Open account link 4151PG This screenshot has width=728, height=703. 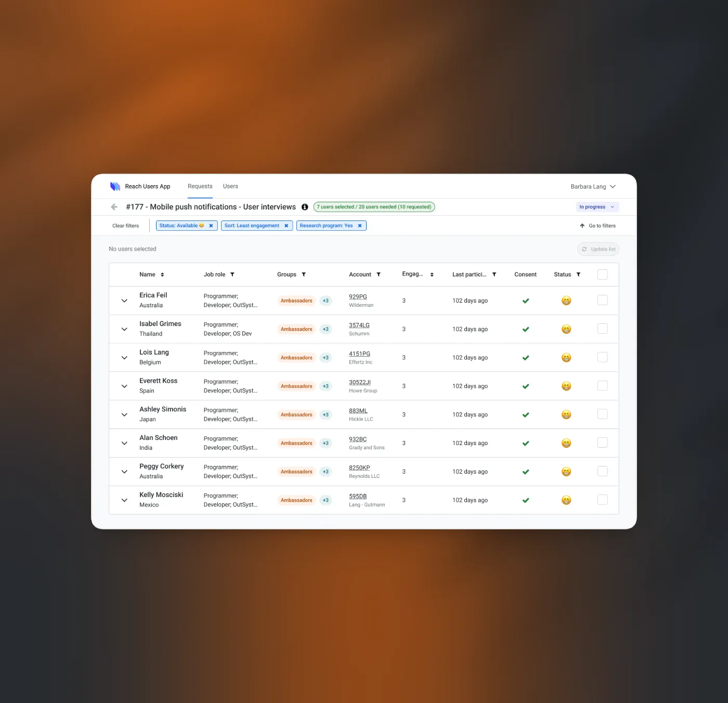point(359,354)
